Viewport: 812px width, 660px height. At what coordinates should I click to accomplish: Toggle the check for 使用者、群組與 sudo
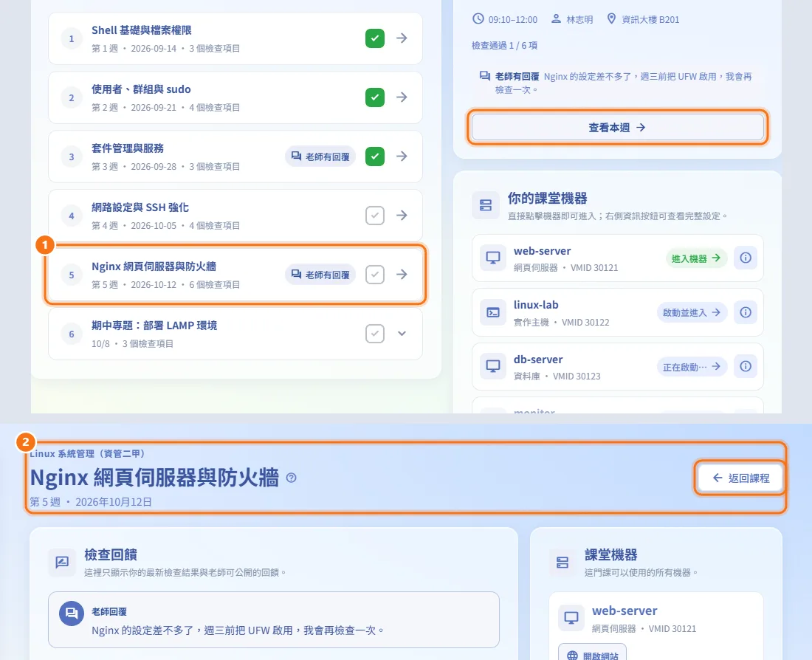click(x=374, y=97)
